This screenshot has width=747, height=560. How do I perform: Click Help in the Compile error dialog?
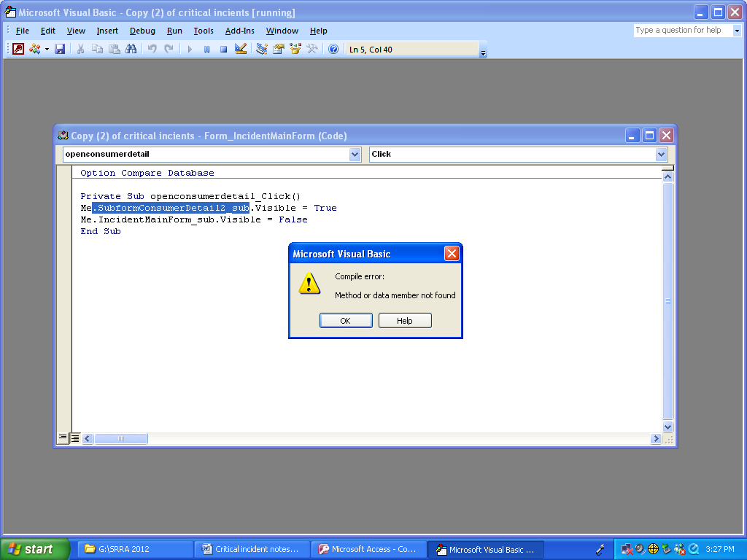[x=405, y=321]
